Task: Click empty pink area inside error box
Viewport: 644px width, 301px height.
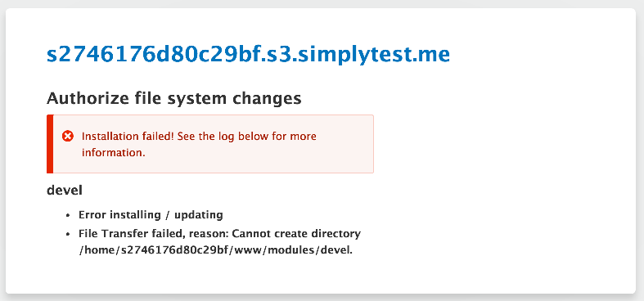Action: click(345, 162)
